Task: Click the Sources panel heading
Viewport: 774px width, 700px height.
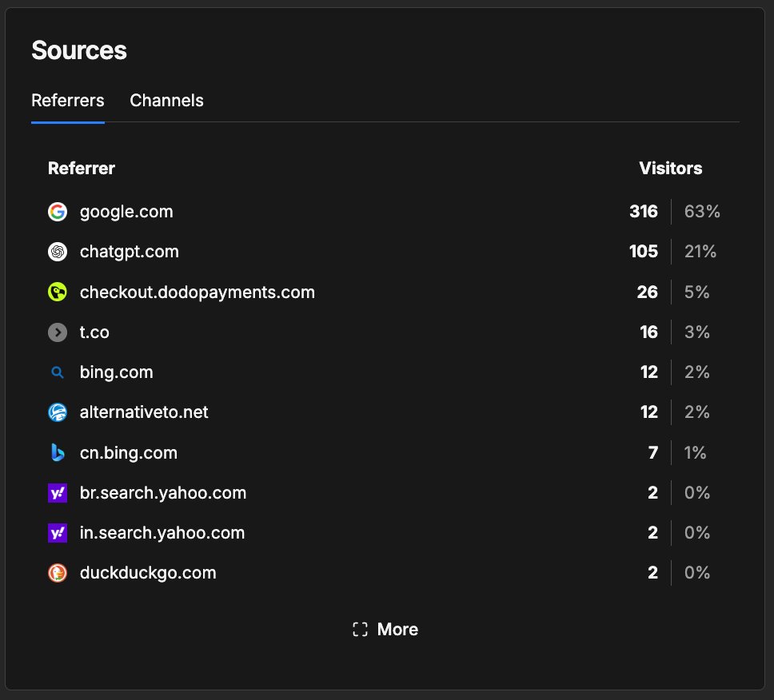Action: [x=79, y=50]
